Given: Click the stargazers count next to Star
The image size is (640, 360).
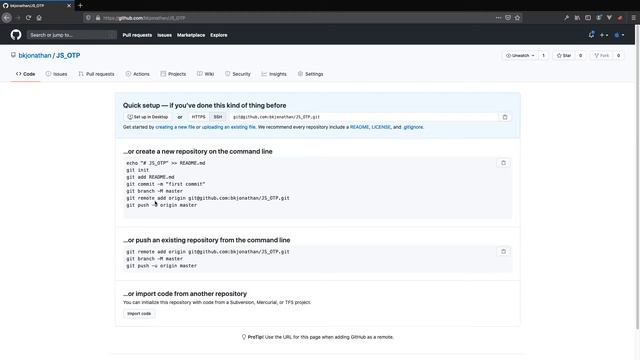Looking at the screenshot, I should [580, 56].
